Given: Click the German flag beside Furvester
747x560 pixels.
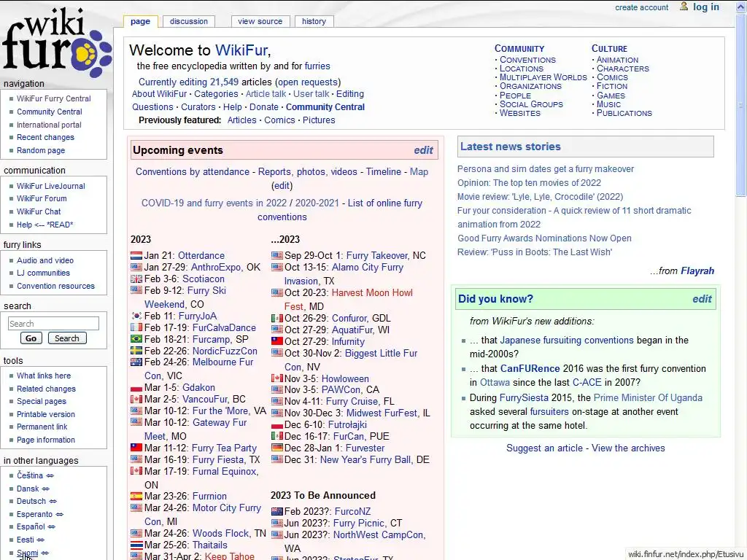Looking at the screenshot, I should click(276, 448).
